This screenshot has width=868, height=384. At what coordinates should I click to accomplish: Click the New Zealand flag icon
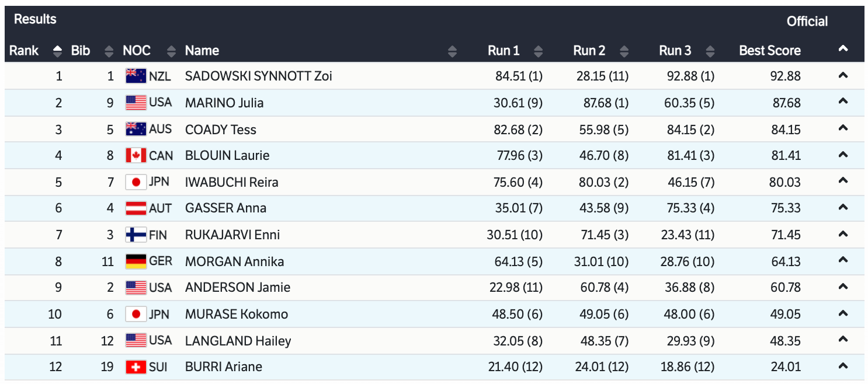click(136, 76)
